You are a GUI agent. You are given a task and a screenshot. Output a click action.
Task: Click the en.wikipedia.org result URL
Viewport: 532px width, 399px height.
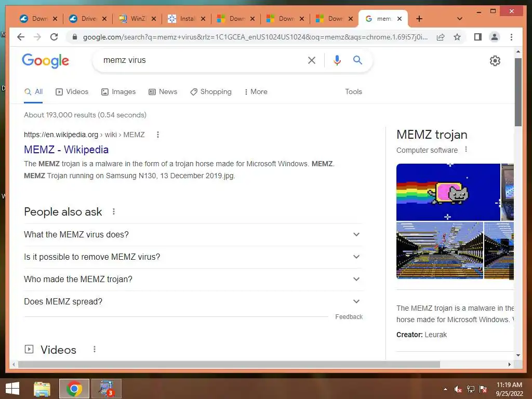[84, 135]
